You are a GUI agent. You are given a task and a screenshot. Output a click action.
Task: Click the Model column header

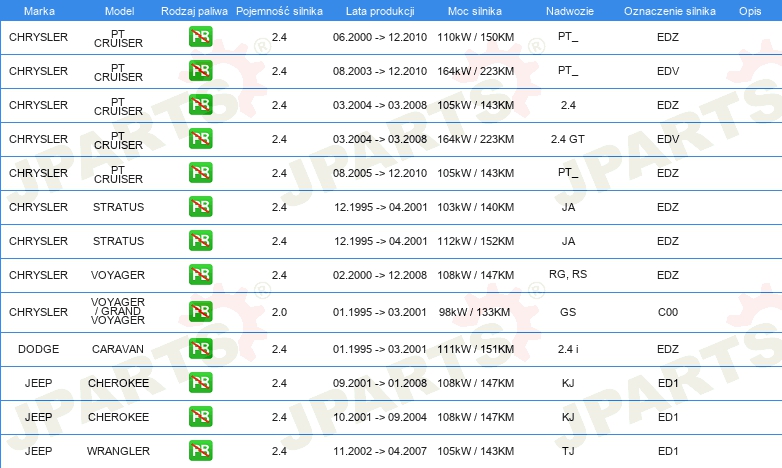coord(120,11)
